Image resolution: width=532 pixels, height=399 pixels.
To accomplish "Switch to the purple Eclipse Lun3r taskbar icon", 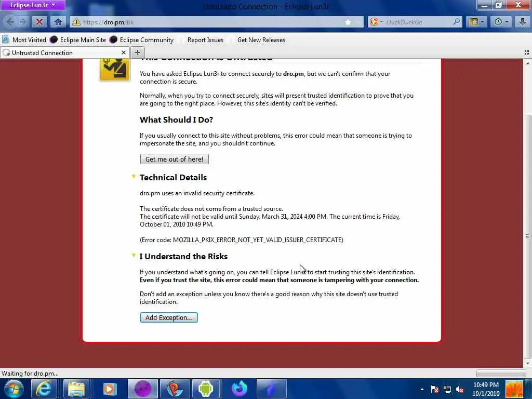I will (x=143, y=389).
